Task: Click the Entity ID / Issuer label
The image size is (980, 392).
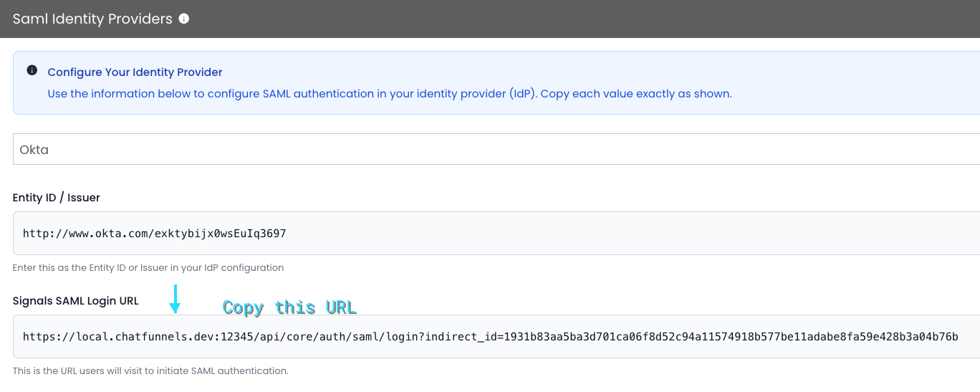Action: (57, 197)
